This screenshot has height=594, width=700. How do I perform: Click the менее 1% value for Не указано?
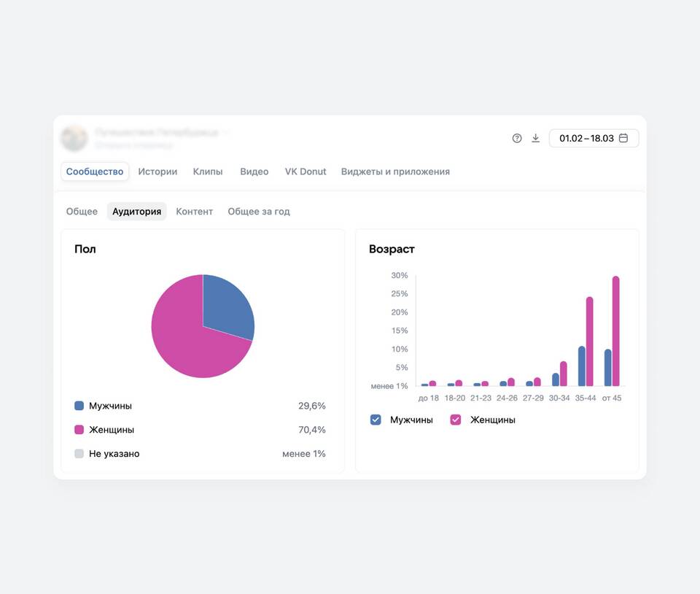click(303, 454)
